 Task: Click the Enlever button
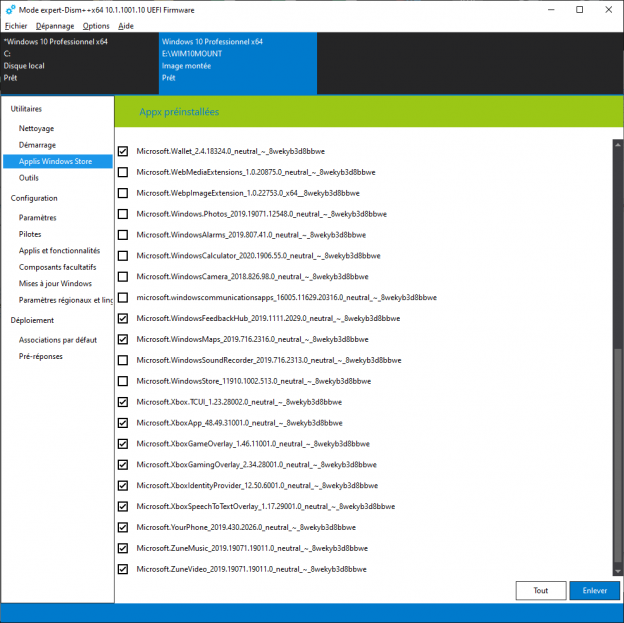tap(594, 591)
